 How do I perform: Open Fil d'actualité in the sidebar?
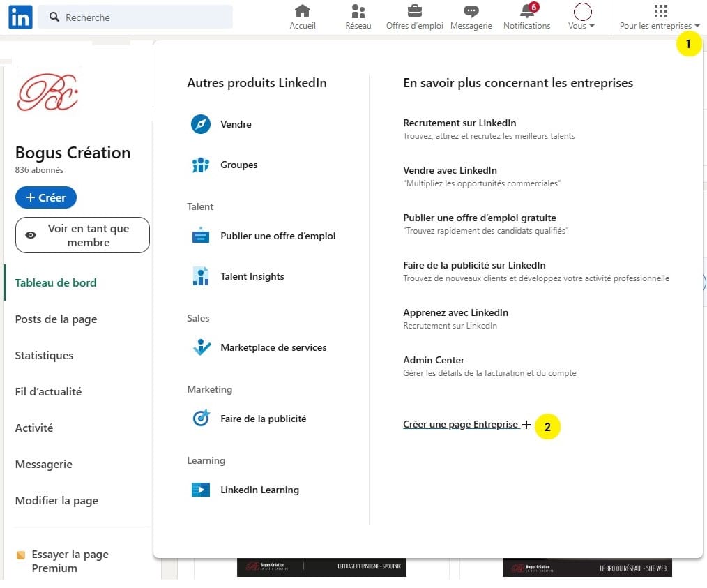[48, 391]
